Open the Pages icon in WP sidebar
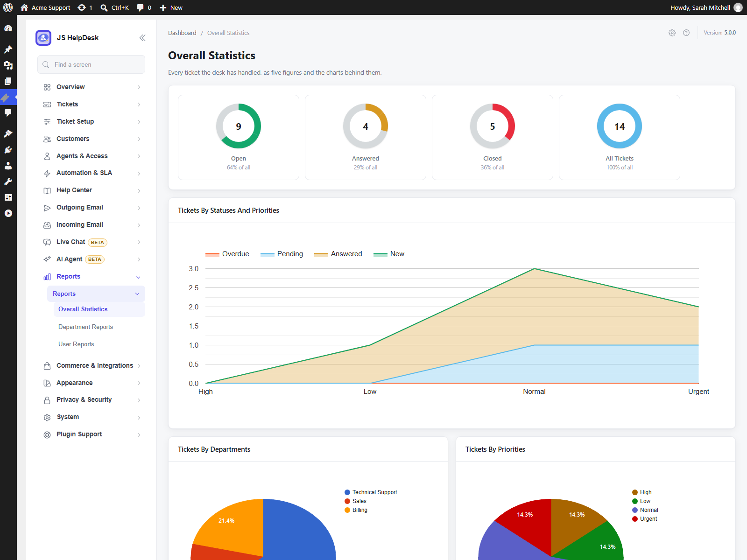This screenshot has width=747, height=560. click(8, 81)
